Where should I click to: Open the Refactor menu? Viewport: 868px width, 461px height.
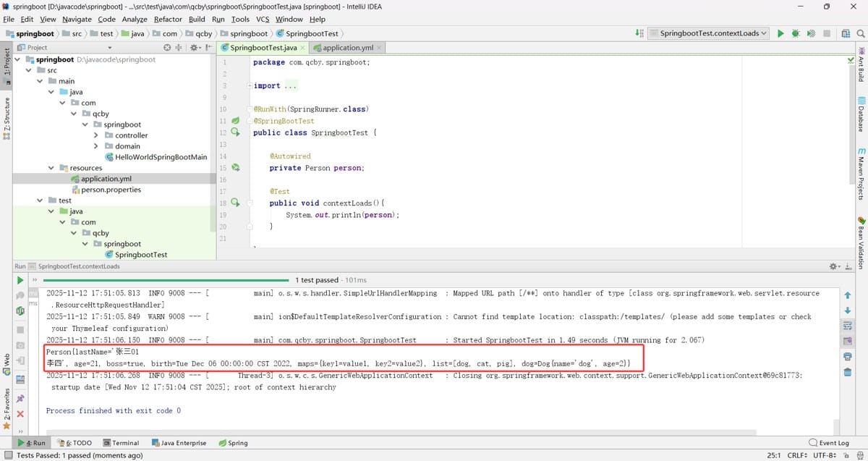pos(168,20)
